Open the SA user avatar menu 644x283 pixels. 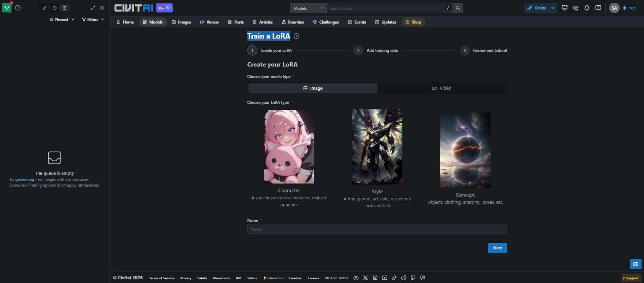click(x=614, y=8)
